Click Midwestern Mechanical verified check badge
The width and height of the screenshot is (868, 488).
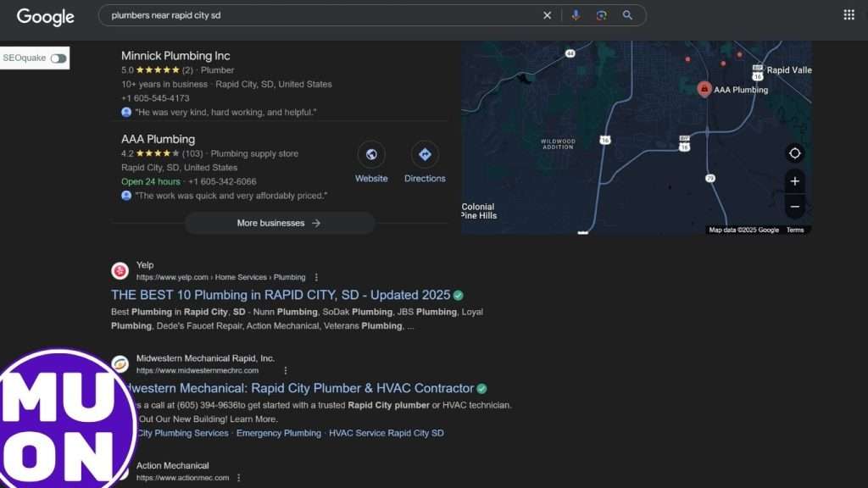point(481,389)
